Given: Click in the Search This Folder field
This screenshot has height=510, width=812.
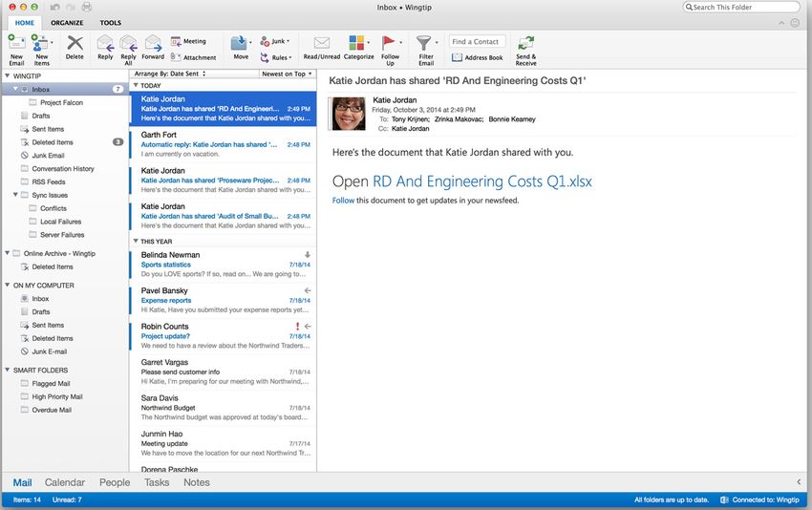Looking at the screenshot, I should pyautogui.click(x=741, y=7).
